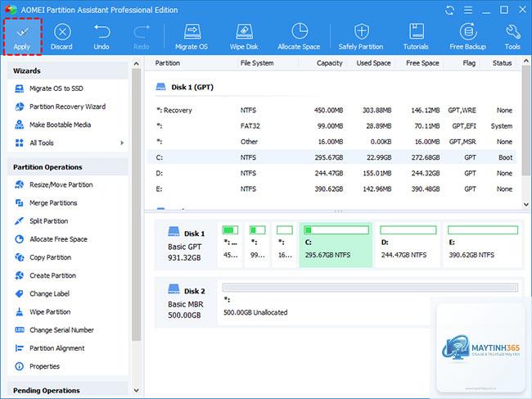Select the 16... MSR block in disk map
This screenshot has width=532, height=399.
pyautogui.click(x=284, y=245)
